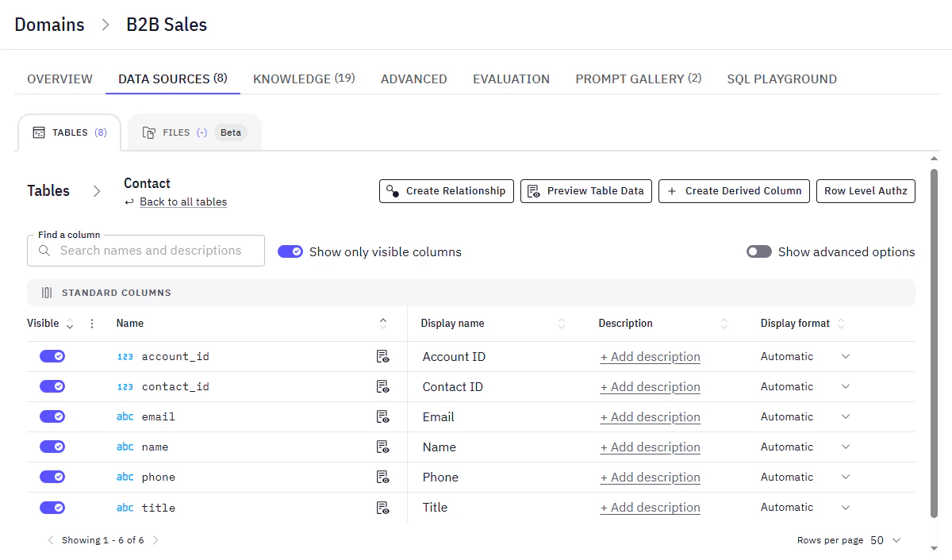Switch to the KNOWLEDGE tab
952x560 pixels.
[303, 79]
